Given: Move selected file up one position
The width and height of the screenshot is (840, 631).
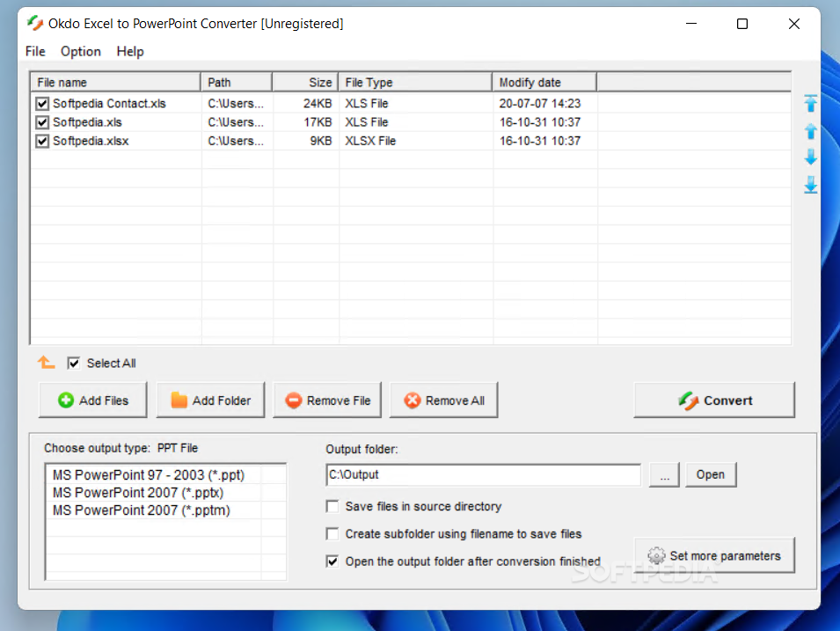Looking at the screenshot, I should 811,131.
